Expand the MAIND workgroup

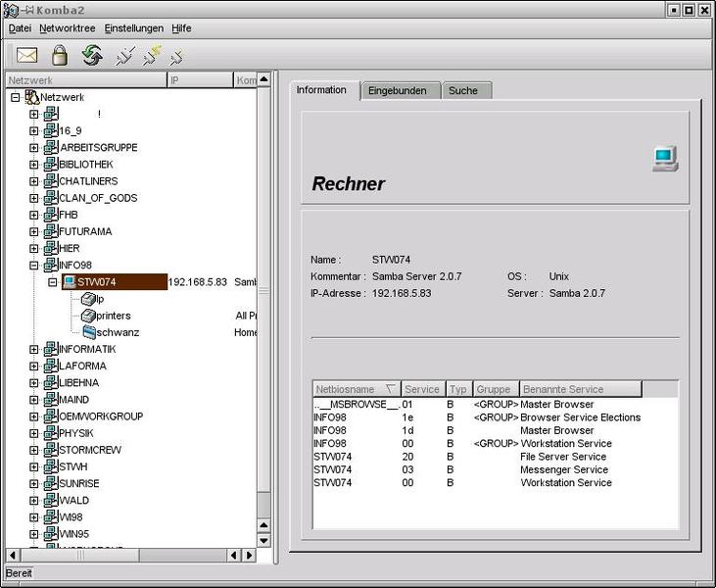(x=33, y=399)
